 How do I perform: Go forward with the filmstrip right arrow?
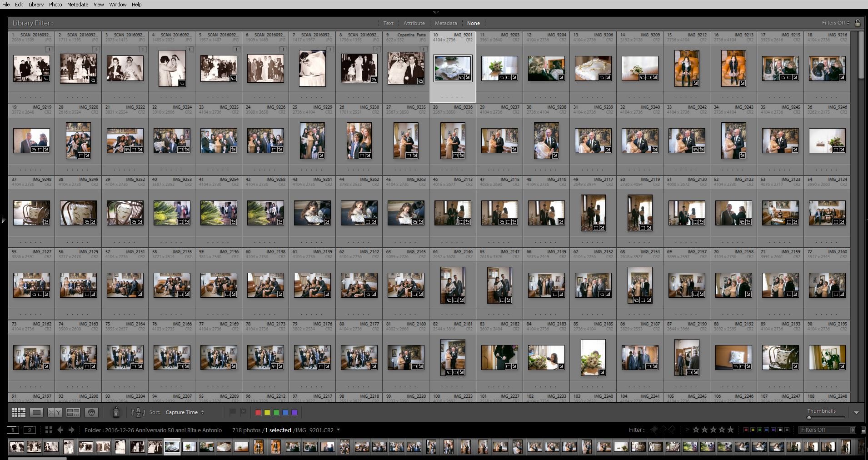[72, 430]
